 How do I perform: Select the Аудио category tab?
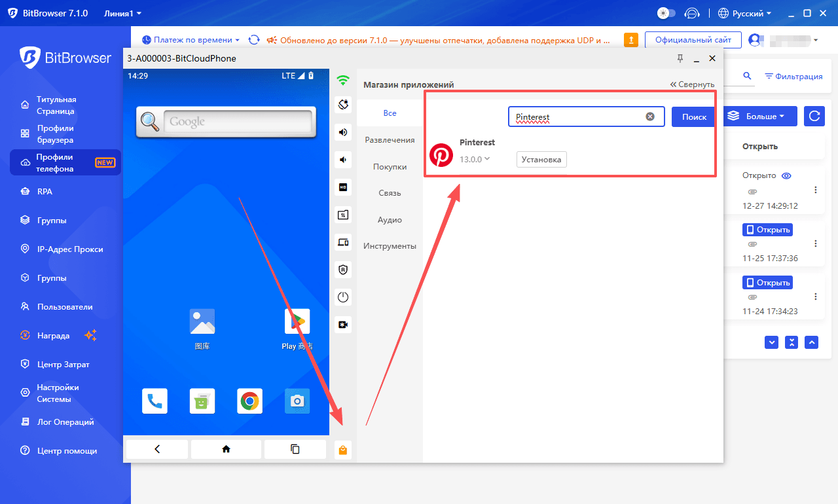click(390, 220)
